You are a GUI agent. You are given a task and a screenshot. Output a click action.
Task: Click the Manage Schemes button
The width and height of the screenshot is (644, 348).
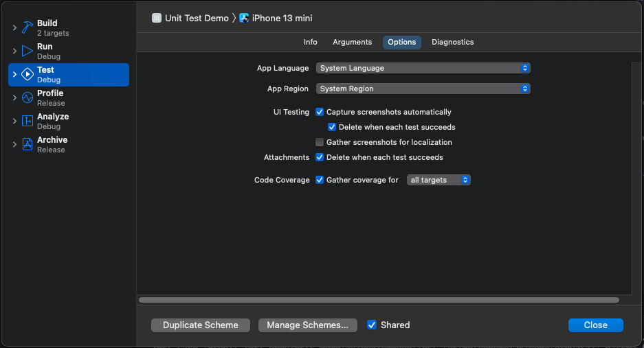click(308, 325)
